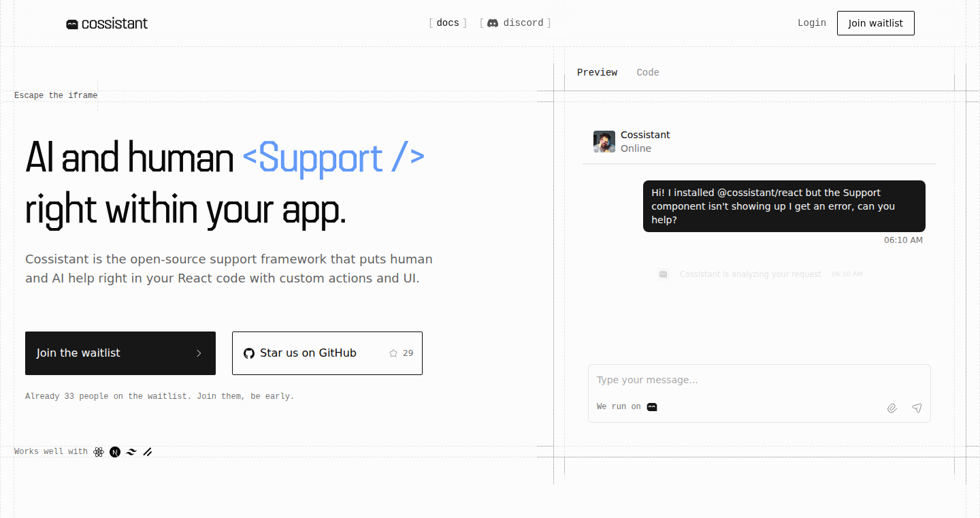Image resolution: width=980 pixels, height=518 pixels.
Task: Click the chat bubble about @cossistant/react
Action: pyautogui.click(x=784, y=206)
